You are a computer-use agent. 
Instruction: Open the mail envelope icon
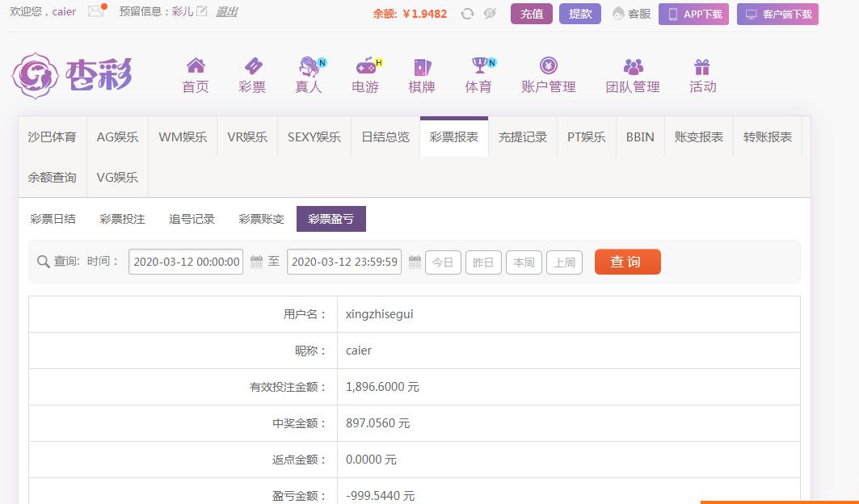click(x=96, y=11)
